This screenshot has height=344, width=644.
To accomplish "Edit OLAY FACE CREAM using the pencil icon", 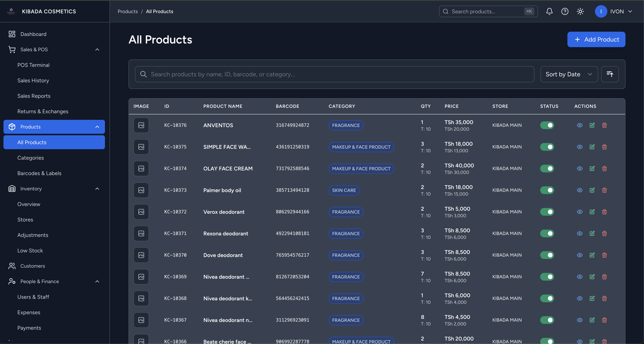I will click(x=592, y=169).
